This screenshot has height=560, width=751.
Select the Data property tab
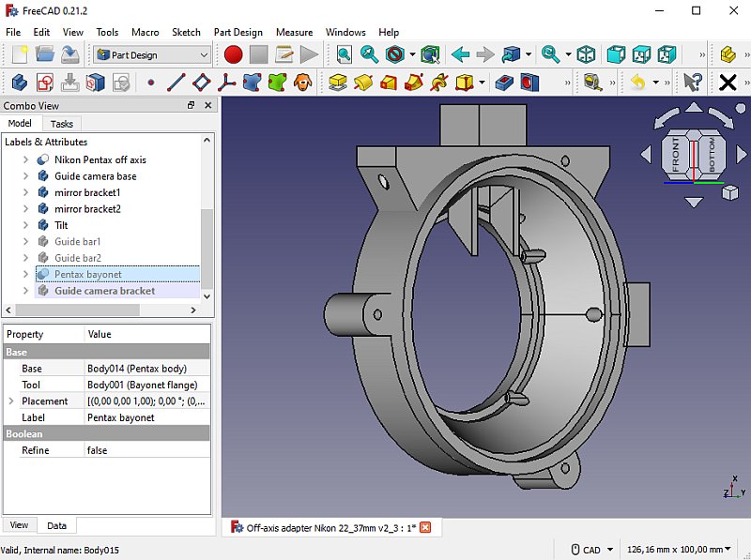tap(56, 525)
